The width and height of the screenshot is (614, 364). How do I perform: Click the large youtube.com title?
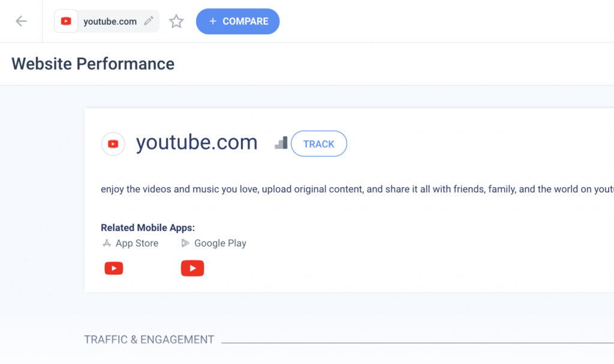pyautogui.click(x=197, y=143)
